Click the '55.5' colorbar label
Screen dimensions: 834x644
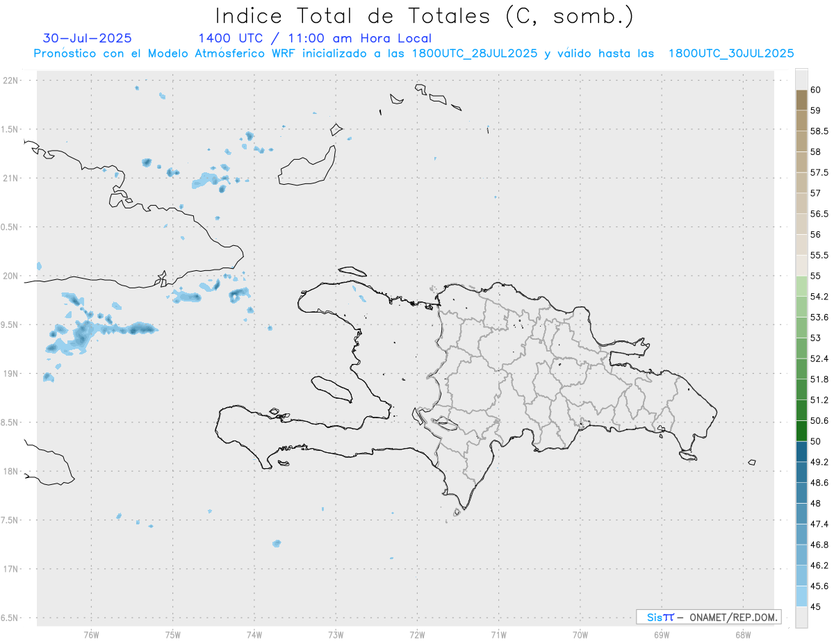coord(819,255)
